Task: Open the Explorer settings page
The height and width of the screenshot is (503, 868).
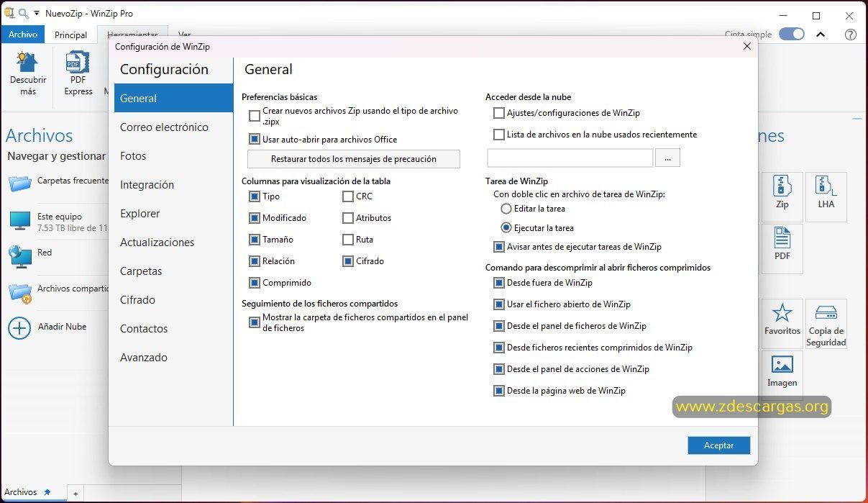Action: tap(173, 214)
